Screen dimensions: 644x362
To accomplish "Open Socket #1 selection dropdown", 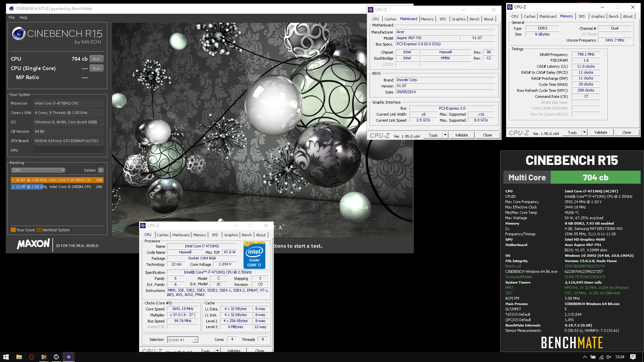I will [182, 340].
